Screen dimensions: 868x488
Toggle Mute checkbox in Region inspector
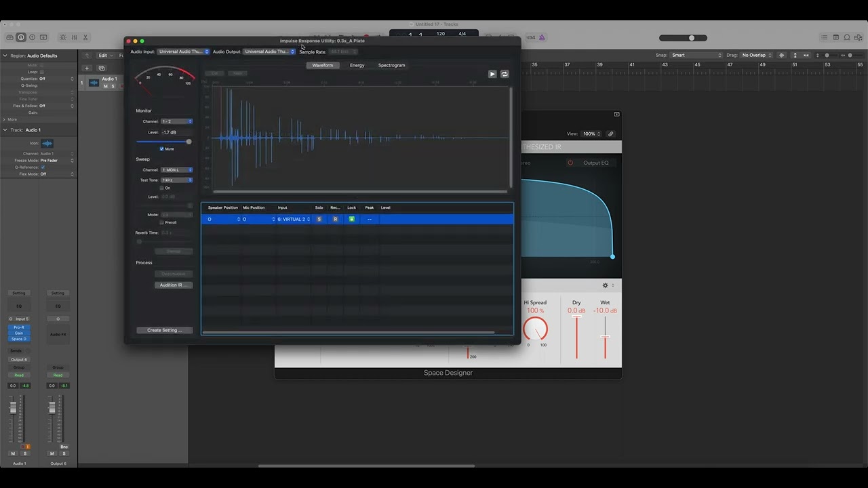coord(41,65)
